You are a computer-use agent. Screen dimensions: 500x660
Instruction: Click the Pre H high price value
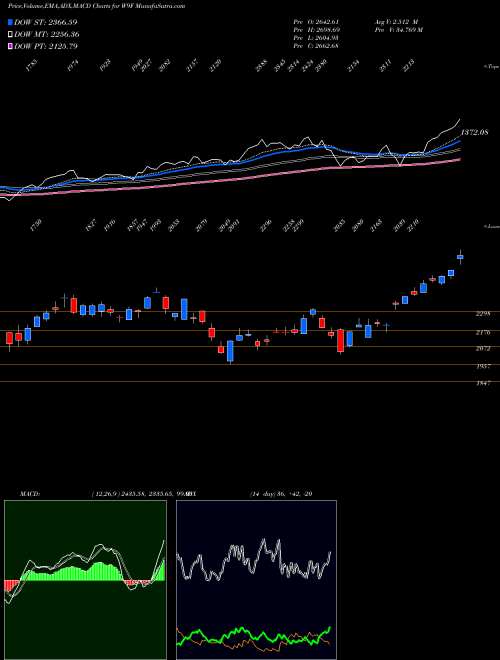click(x=327, y=30)
